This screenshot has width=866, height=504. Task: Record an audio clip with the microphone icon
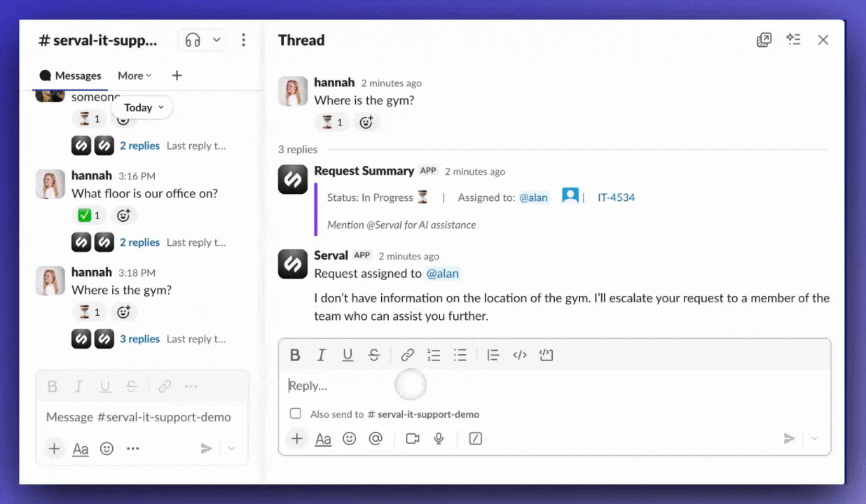pos(438,438)
